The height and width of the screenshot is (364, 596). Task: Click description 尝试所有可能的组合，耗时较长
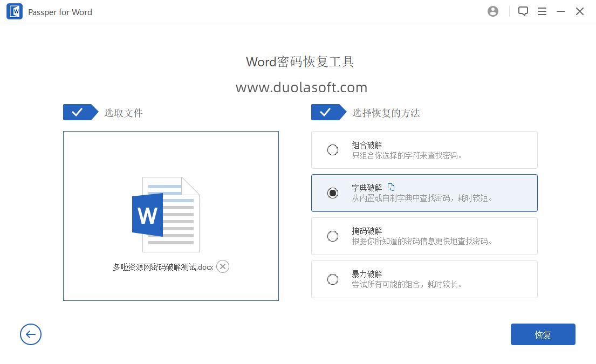coord(407,284)
